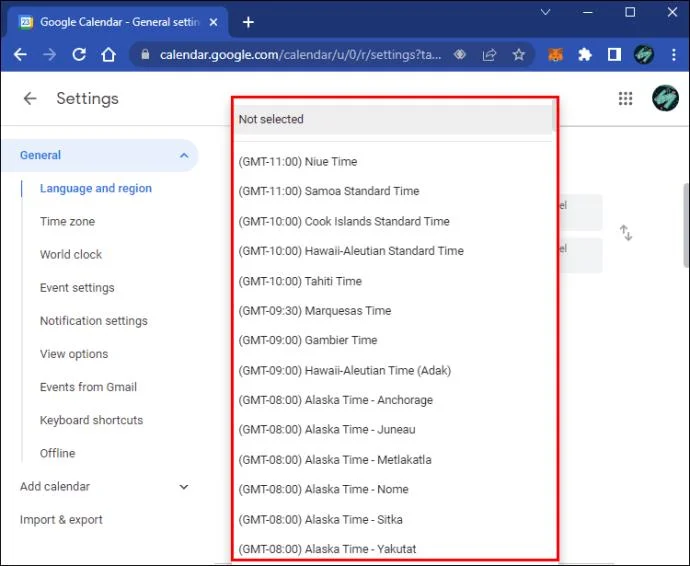Open the browser home page icon
690x566 pixels.
(108, 55)
